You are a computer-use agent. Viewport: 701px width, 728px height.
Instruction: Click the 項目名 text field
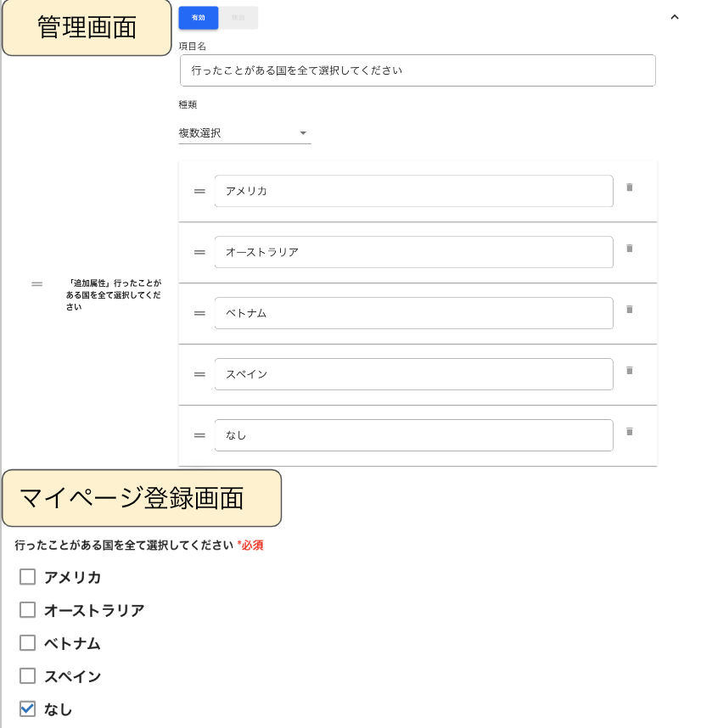(x=418, y=70)
